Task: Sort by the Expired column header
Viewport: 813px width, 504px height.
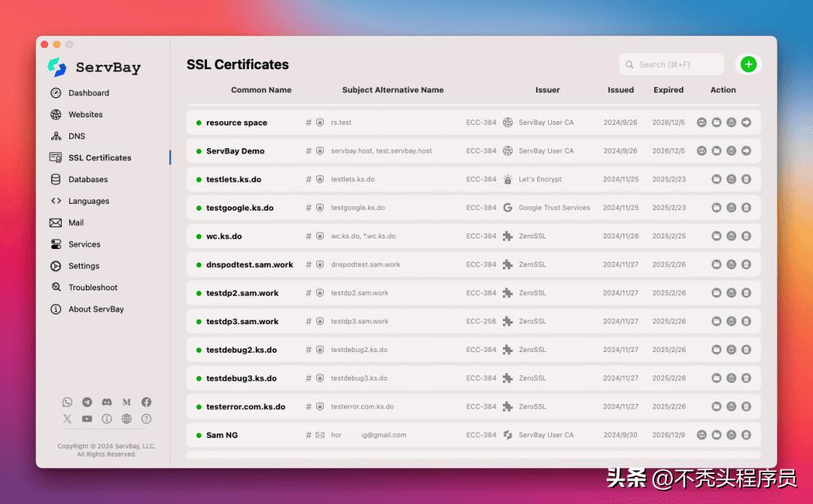Action: point(668,90)
